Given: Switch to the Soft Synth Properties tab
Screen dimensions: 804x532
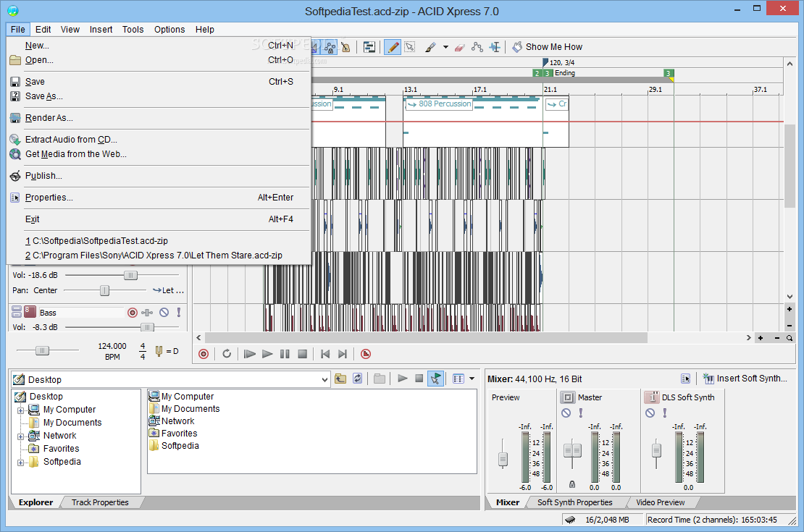Looking at the screenshot, I should click(575, 503).
